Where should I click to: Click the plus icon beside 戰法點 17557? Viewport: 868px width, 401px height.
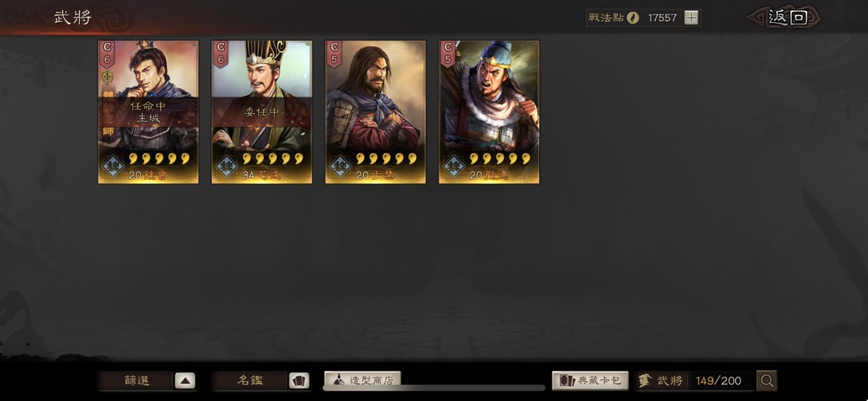pyautogui.click(x=691, y=17)
